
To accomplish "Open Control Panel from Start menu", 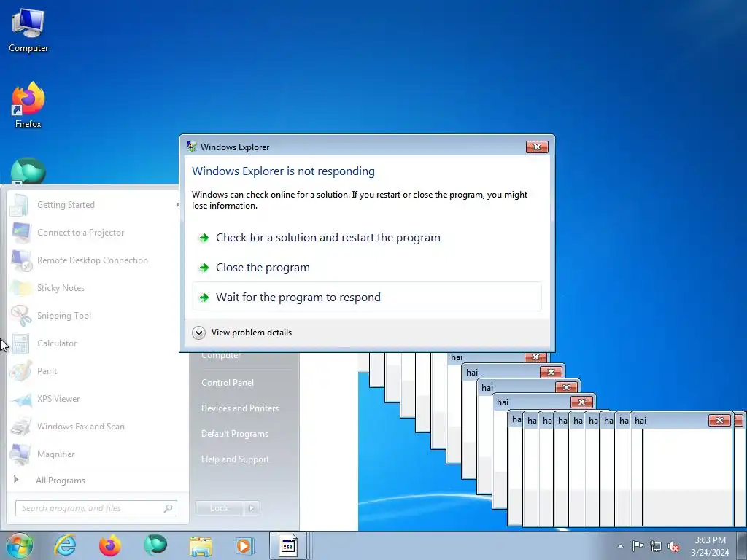I will [x=228, y=382].
